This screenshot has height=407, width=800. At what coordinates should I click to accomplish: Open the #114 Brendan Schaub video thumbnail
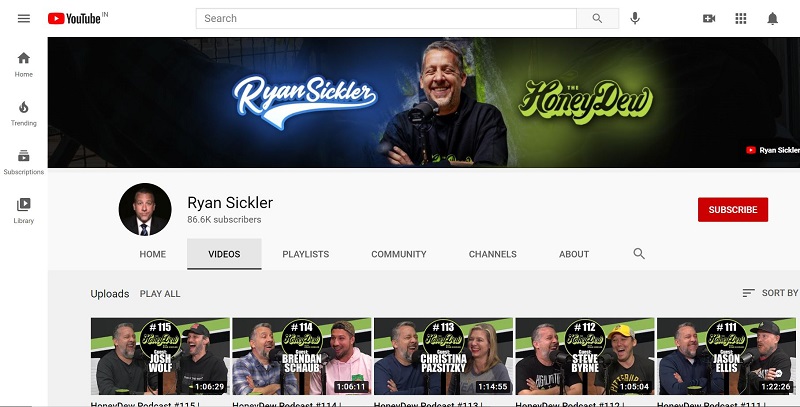coord(302,356)
